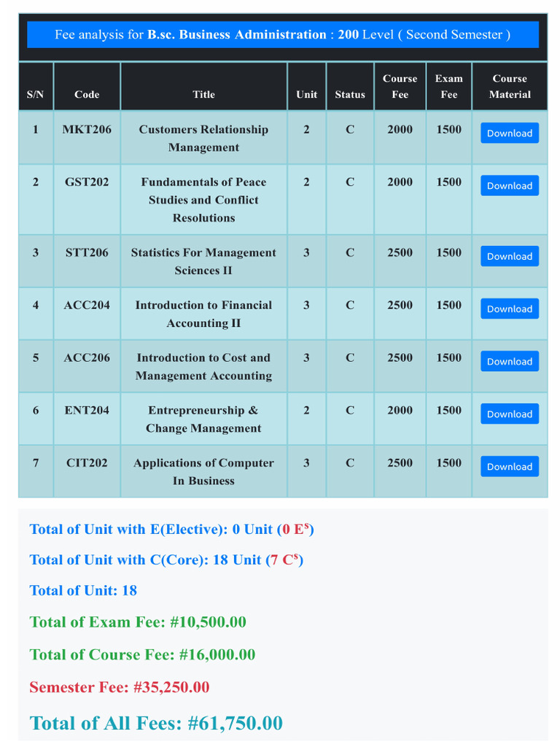Click Total of Unit with E(Elective) line

(171, 529)
